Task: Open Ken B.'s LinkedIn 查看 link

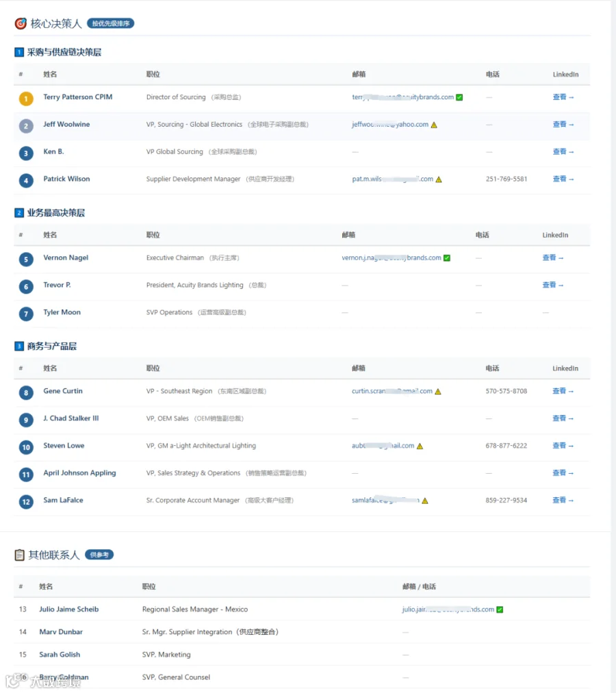Action: point(563,151)
